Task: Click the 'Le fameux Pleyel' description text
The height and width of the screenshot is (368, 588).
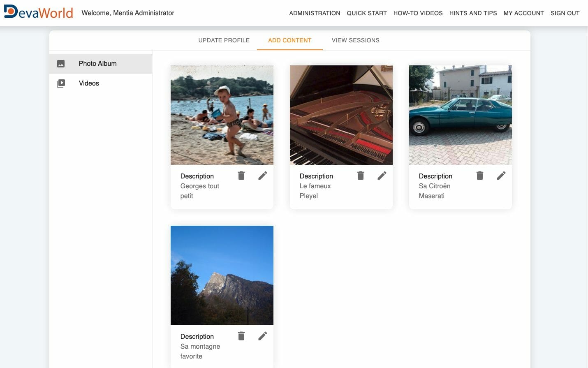Action: (315, 191)
